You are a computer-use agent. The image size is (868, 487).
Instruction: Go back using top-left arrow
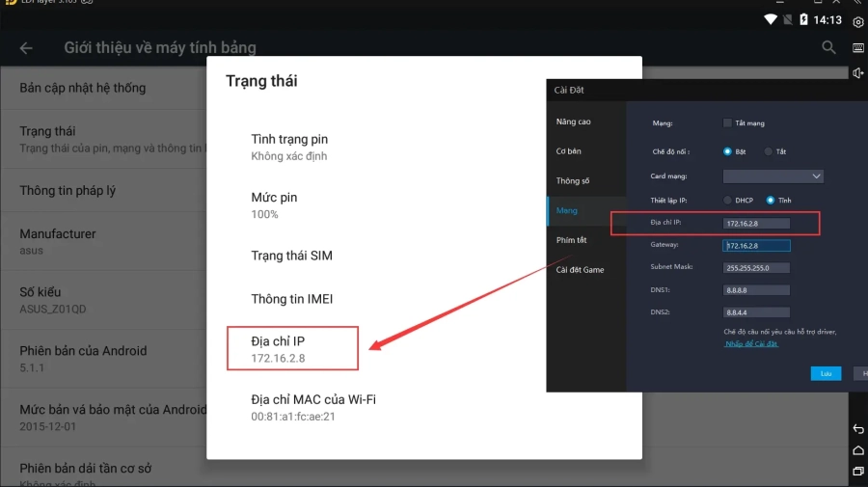(x=26, y=48)
